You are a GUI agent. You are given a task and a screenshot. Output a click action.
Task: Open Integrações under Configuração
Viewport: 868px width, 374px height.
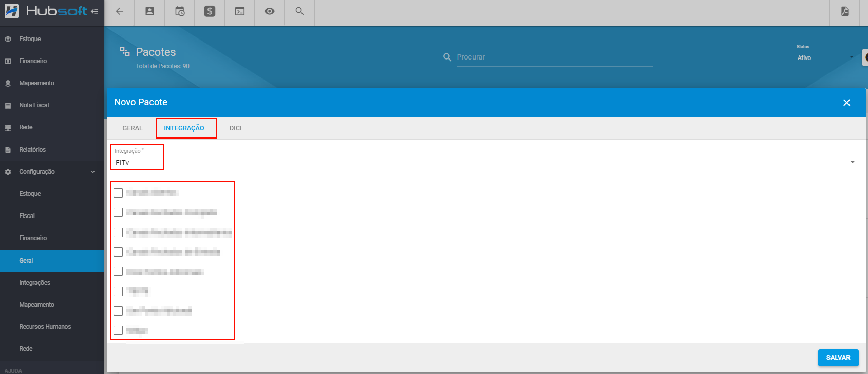52,283
